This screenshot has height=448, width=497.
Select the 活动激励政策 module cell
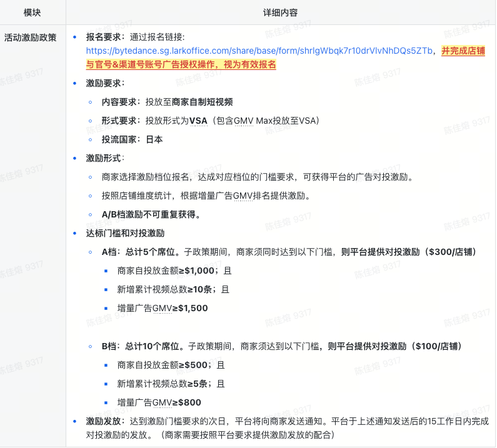click(x=30, y=37)
